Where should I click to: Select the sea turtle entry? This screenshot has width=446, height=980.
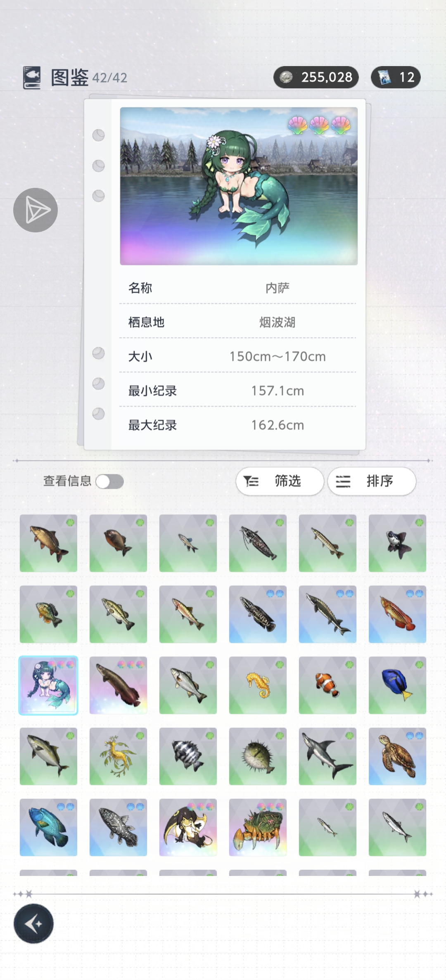(x=397, y=756)
